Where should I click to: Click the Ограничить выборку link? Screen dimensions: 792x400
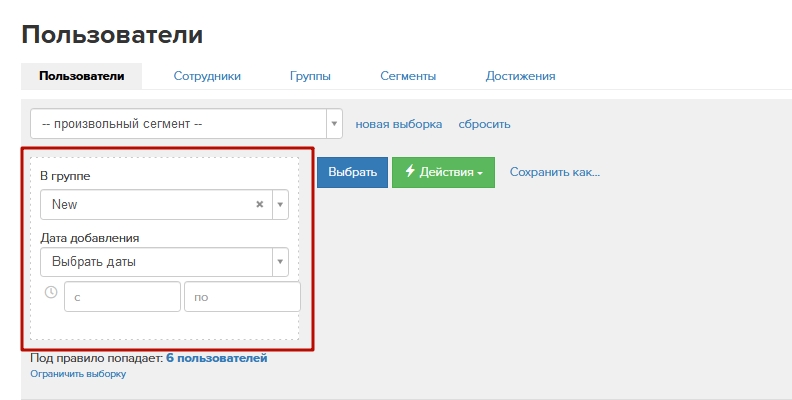coord(78,374)
